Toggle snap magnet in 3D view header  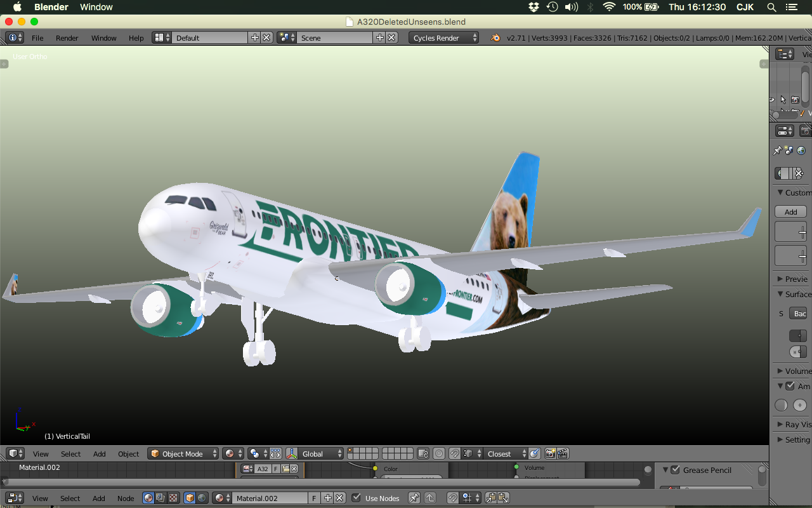[x=454, y=453]
